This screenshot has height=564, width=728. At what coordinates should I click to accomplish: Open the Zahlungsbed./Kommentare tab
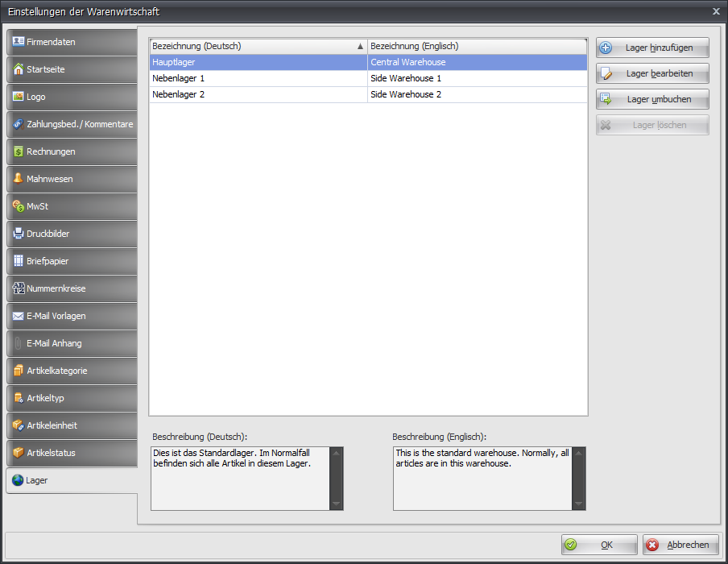(x=71, y=124)
